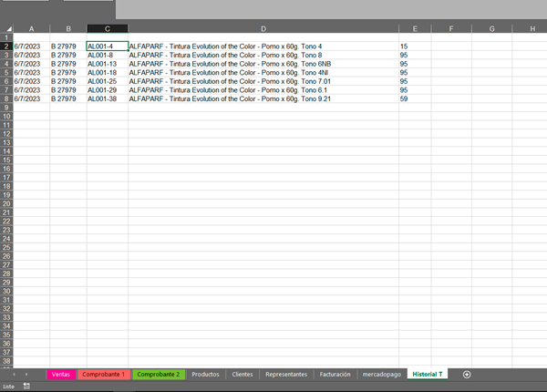
Task: Click the description ending in Tono 4NI
Action: (x=263, y=73)
